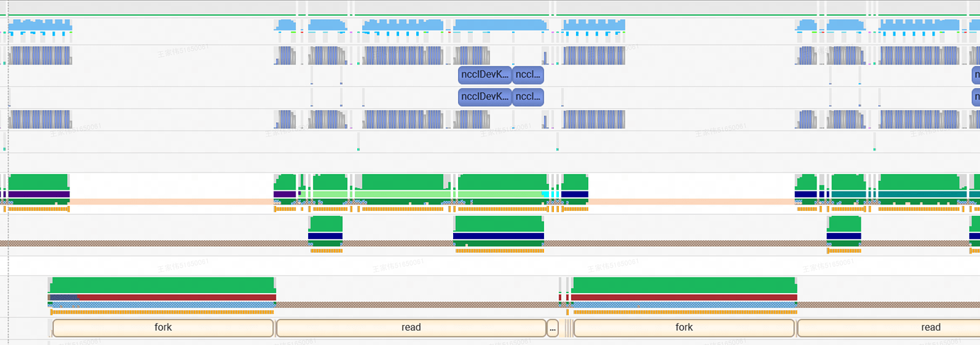Click the first read slice in the middle
980x345 pixels.
(x=410, y=328)
